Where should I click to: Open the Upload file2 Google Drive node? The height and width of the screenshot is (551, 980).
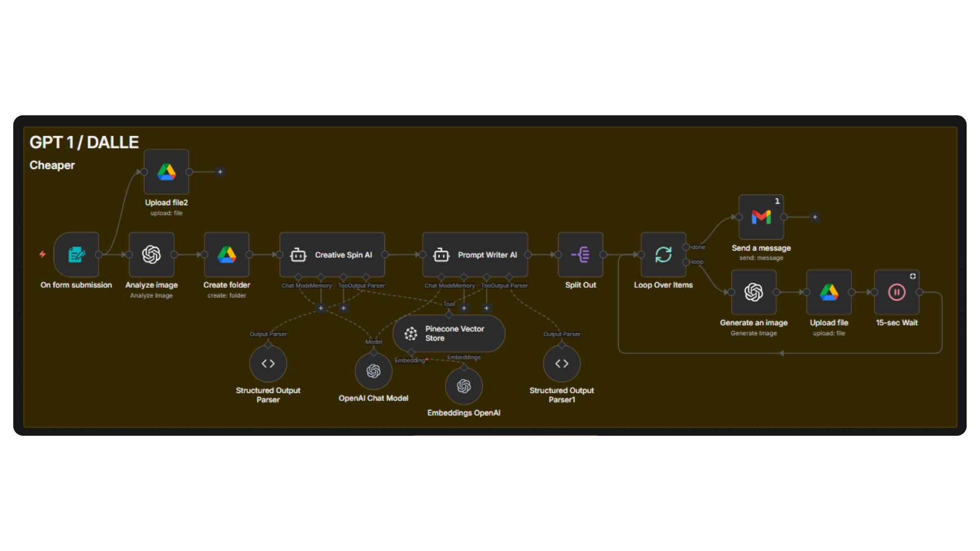coord(166,172)
